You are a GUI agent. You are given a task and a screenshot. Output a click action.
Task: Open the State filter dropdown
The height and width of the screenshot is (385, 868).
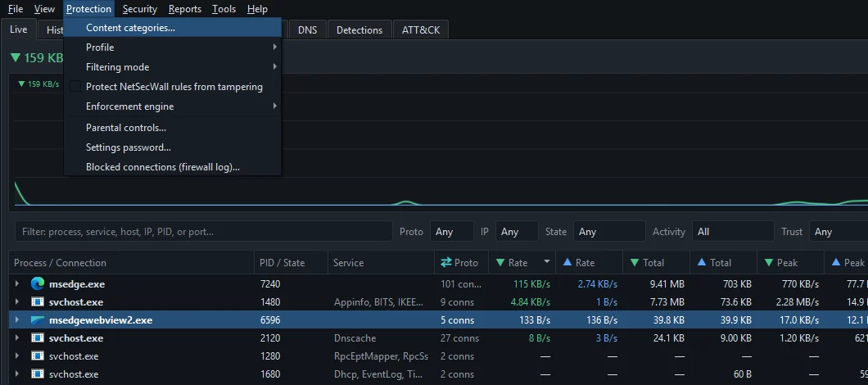pos(609,232)
